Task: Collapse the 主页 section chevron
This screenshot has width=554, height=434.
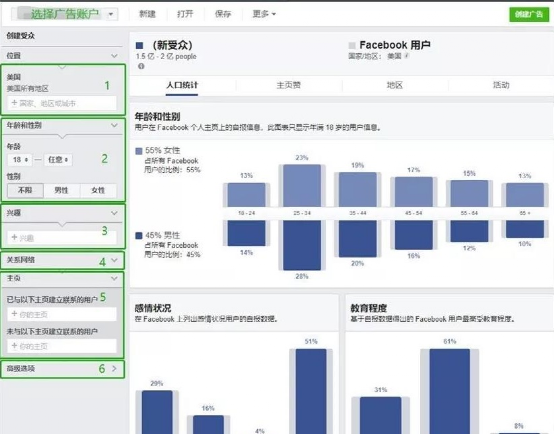Action: coord(114,278)
